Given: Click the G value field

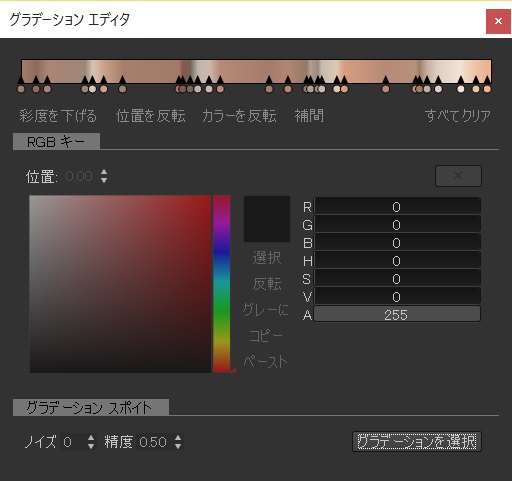Looking at the screenshot, I should pos(397,225).
